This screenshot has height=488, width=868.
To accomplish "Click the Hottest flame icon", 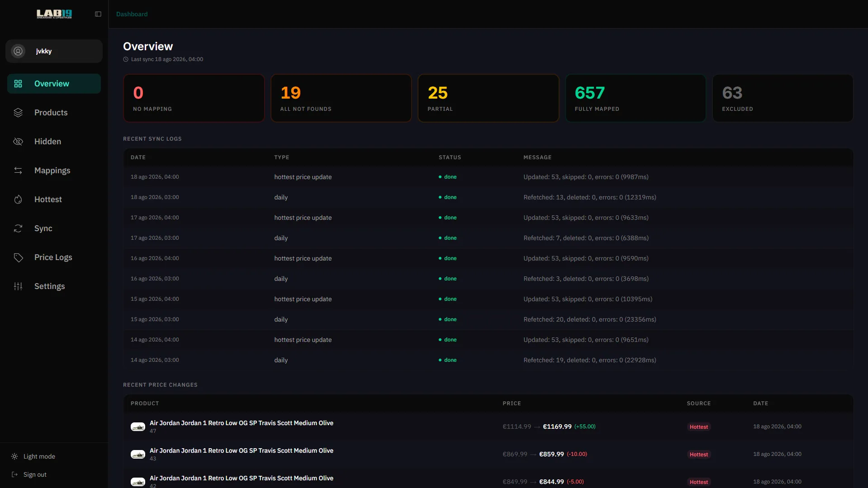I will tap(18, 199).
